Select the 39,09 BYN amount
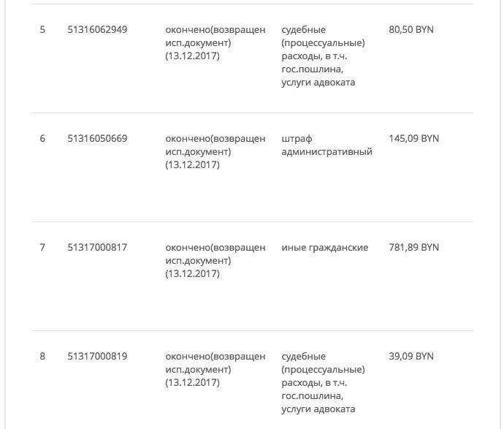The height and width of the screenshot is (429, 504). pos(411,356)
